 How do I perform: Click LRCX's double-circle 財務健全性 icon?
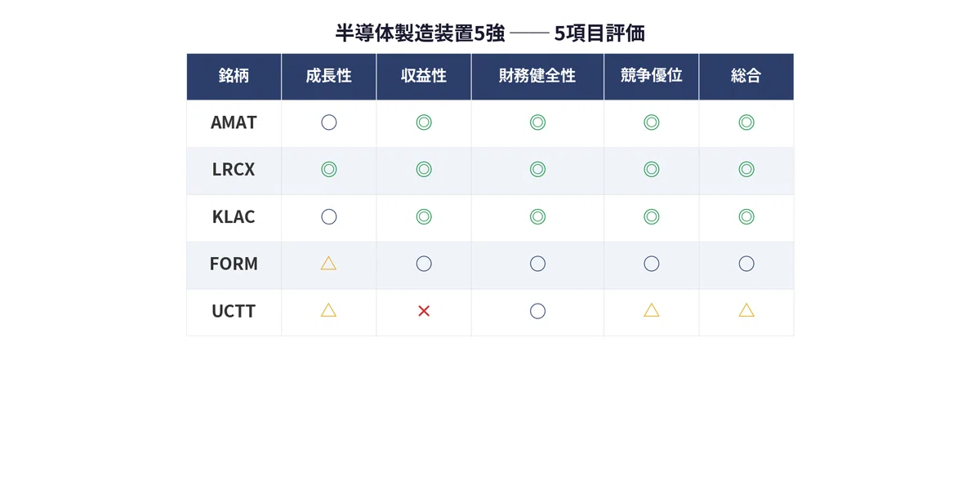[537, 170]
